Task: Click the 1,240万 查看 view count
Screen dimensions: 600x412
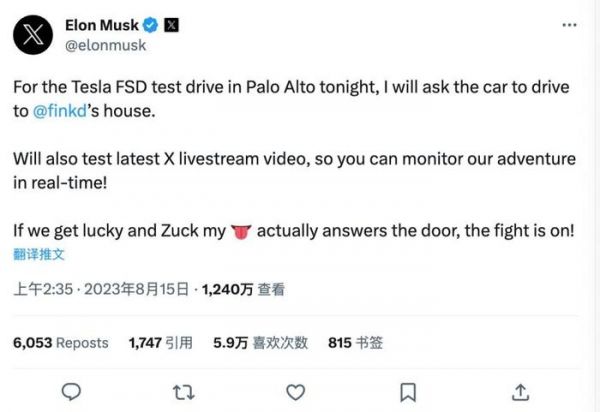Action: [243, 290]
